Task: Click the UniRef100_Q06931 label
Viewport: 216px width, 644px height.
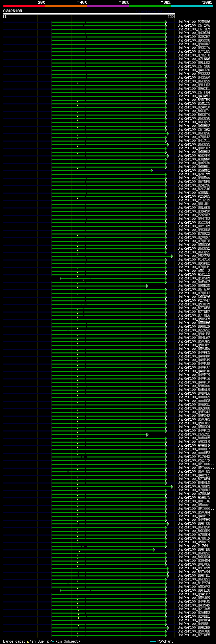Action: 194,405
